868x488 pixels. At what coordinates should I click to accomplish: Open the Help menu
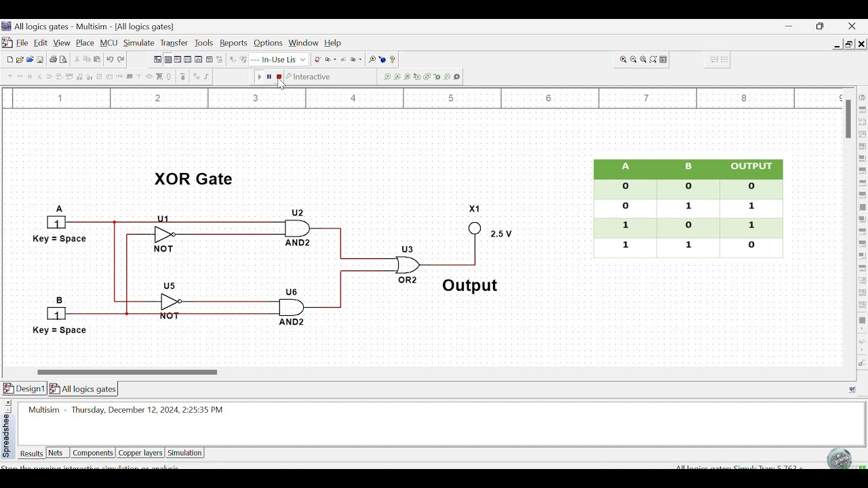tap(332, 43)
